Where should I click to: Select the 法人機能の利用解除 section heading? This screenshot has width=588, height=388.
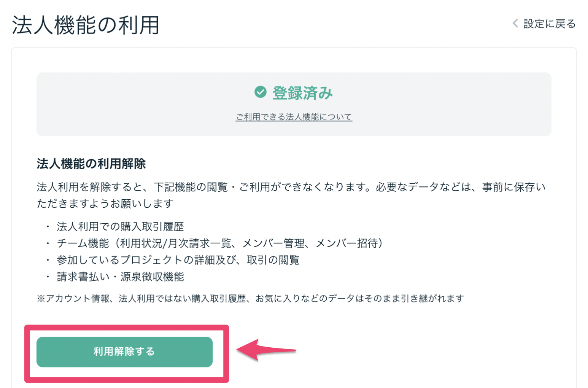point(91,164)
